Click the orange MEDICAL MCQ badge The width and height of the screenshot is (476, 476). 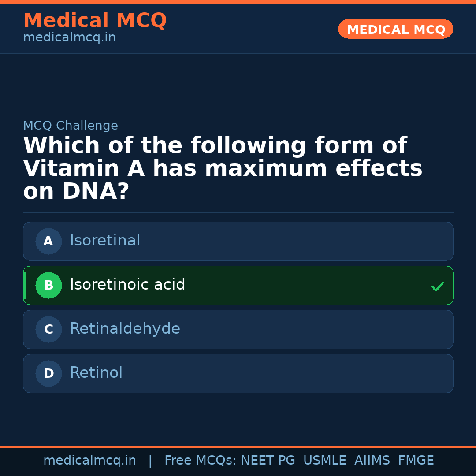pyautogui.click(x=395, y=30)
